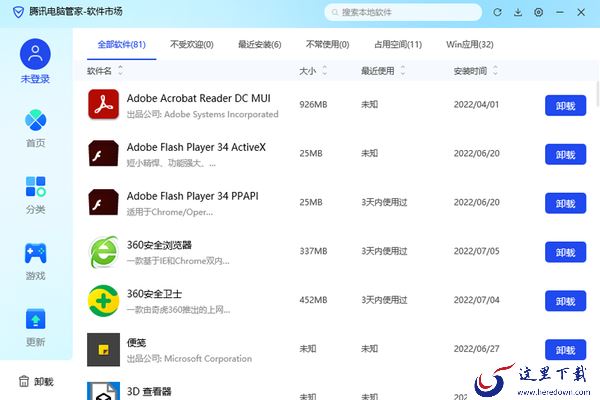Click the search magnifier icon
This screenshot has width=600, height=400.
coord(335,13)
